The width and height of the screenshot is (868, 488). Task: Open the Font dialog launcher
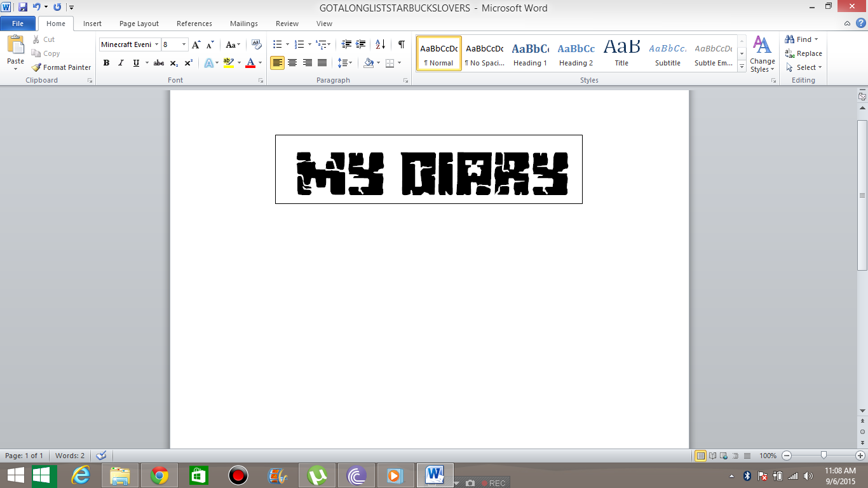point(261,81)
